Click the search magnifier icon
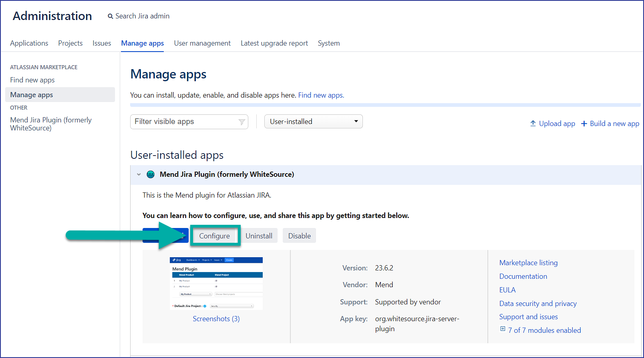 pos(110,16)
